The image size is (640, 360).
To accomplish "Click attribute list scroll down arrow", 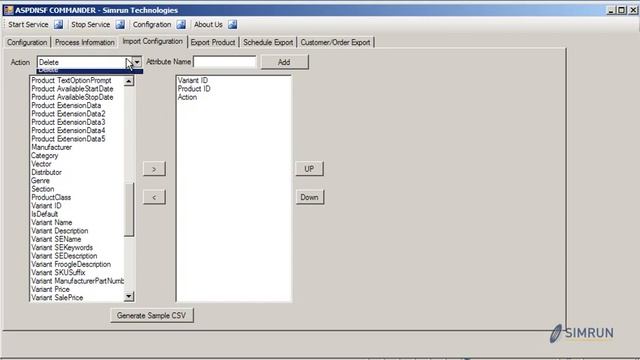I will (x=129, y=296).
